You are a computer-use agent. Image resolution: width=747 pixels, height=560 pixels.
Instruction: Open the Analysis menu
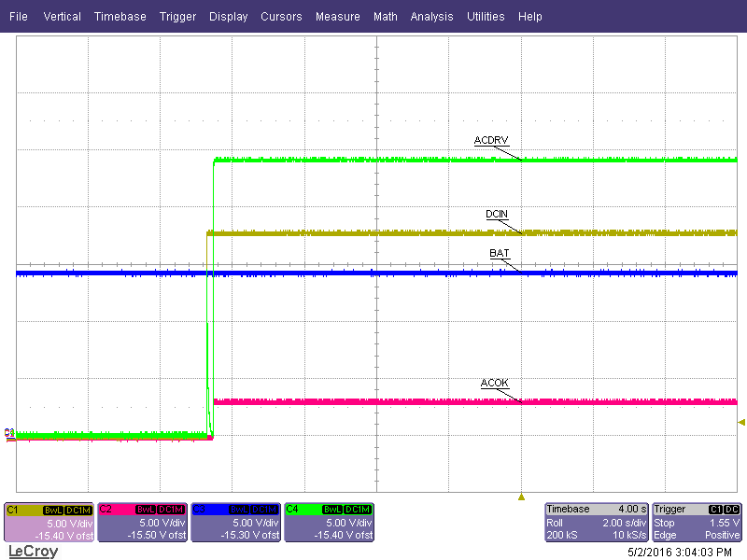point(431,17)
